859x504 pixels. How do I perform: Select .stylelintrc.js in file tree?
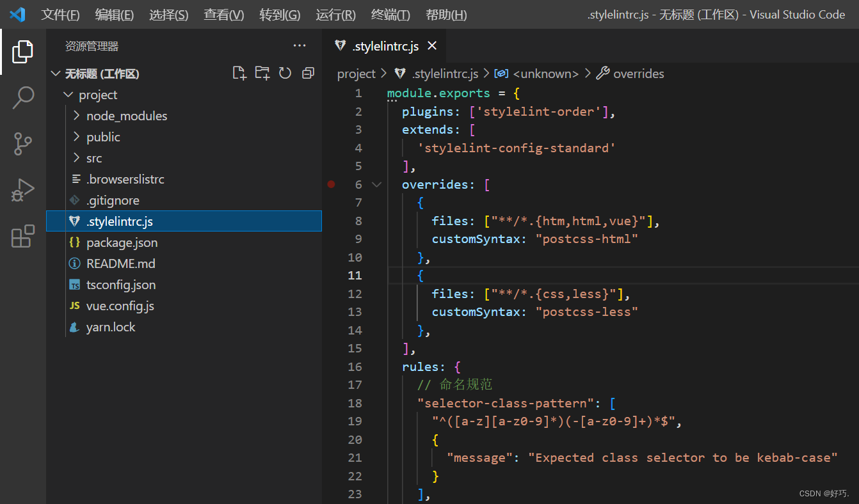184,221
